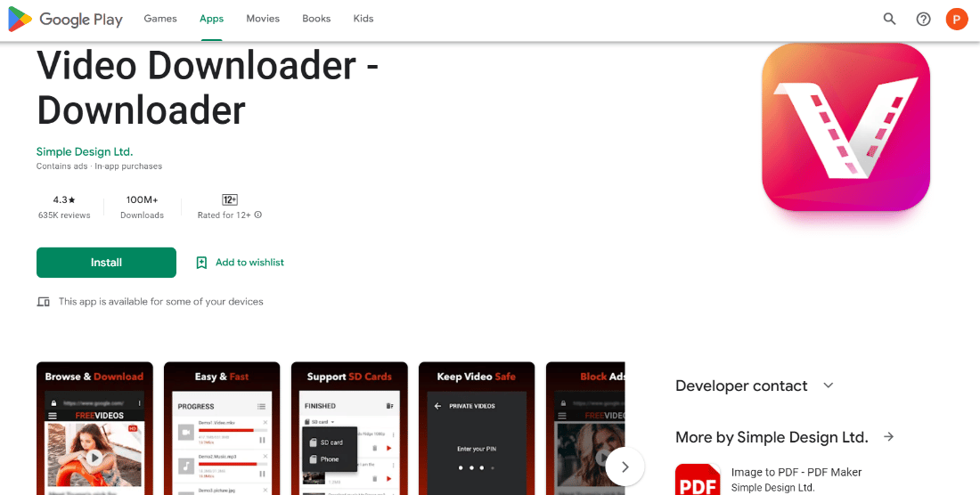Open the Browse & Download screenshot
980x495 pixels.
[x=94, y=428]
